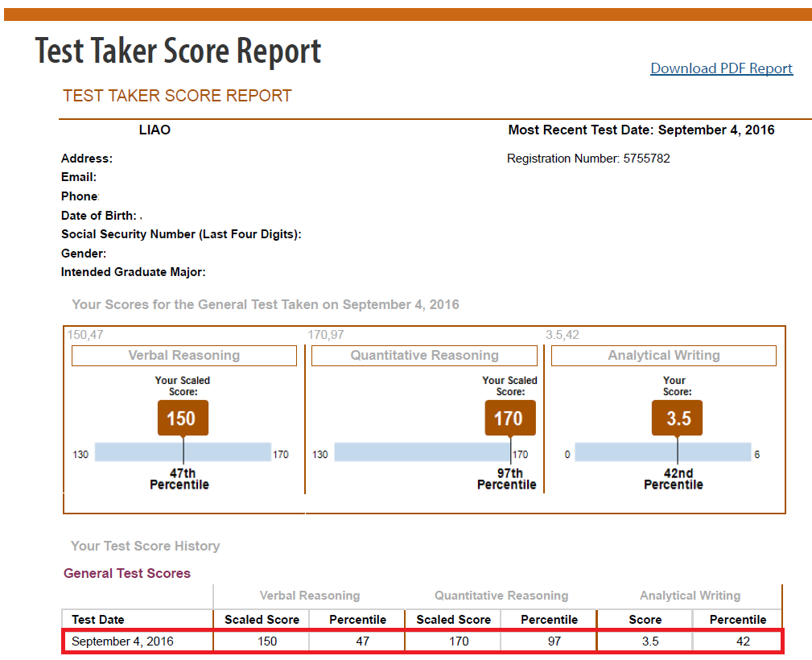The image size is (812, 660).
Task: Open the Download PDF Report link
Action: click(x=721, y=68)
